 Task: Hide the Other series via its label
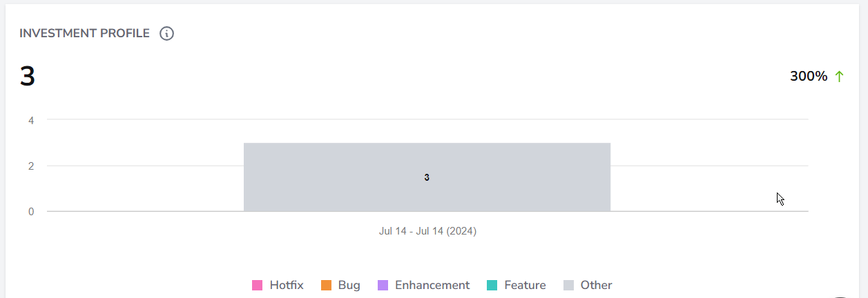(596, 285)
